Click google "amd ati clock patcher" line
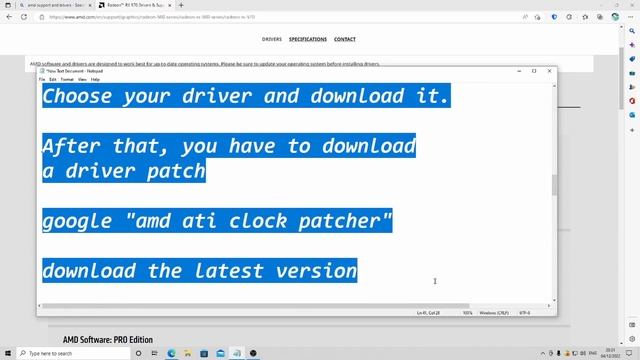Image resolution: width=640 pixels, height=360 pixels. pos(217,221)
